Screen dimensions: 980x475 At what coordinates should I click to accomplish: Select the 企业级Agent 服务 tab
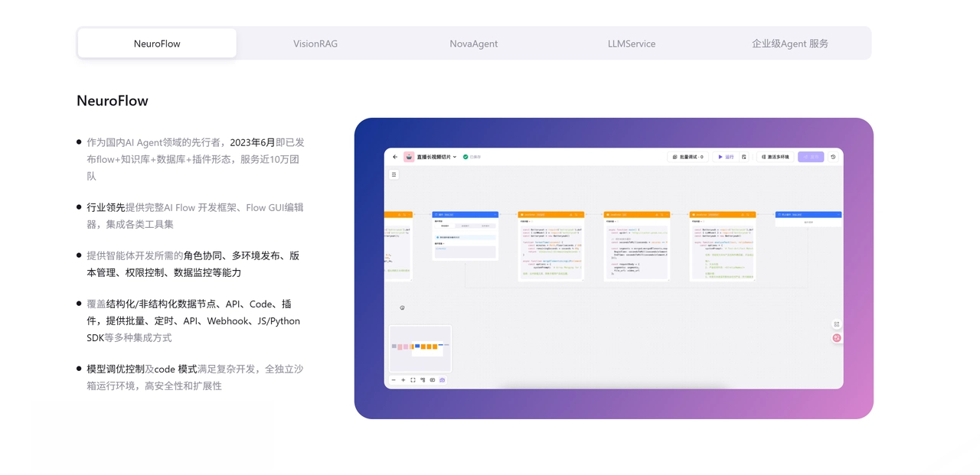[789, 44]
